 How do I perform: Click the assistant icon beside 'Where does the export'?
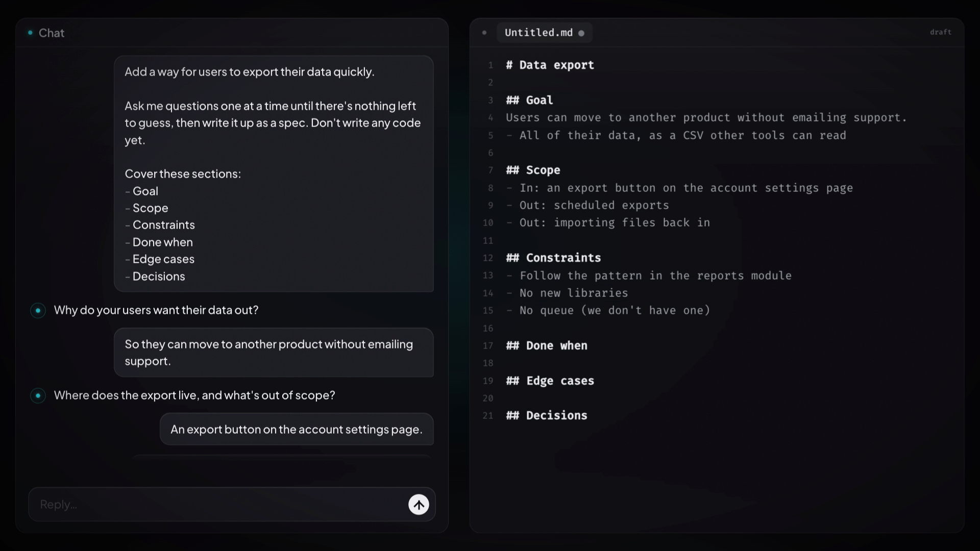(x=38, y=395)
